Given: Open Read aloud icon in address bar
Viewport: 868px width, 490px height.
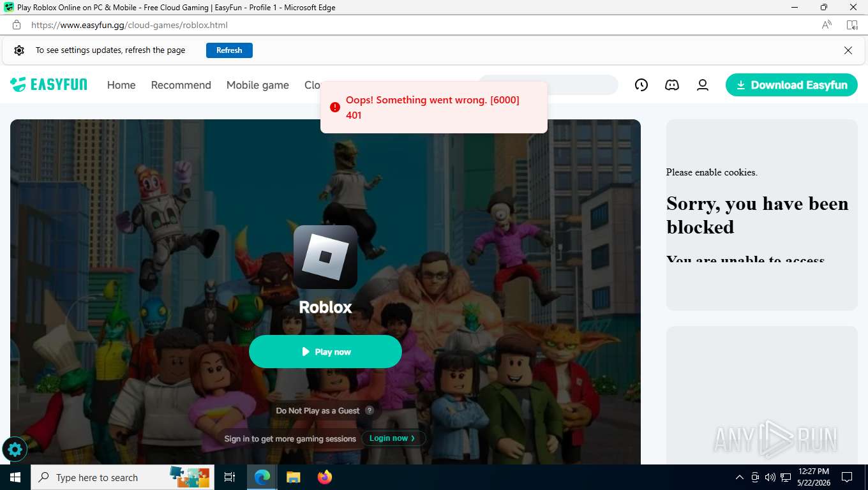Looking at the screenshot, I should click(827, 25).
